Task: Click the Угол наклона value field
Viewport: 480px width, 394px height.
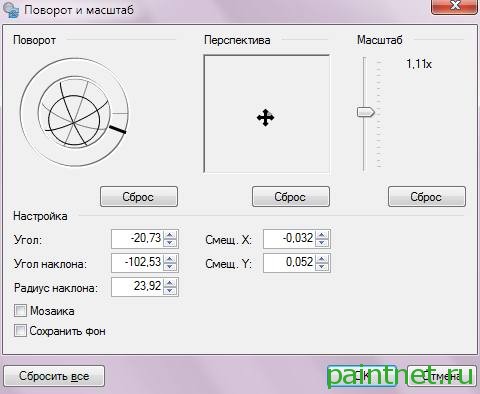Action: pos(137,263)
